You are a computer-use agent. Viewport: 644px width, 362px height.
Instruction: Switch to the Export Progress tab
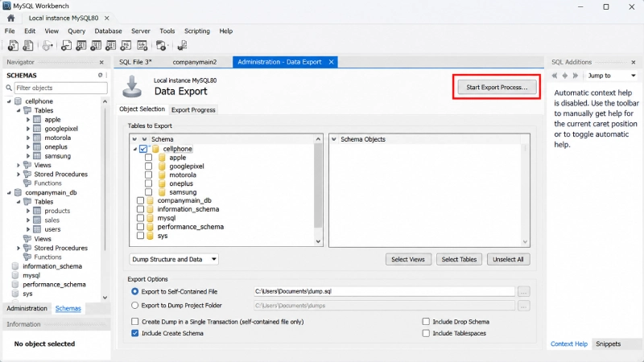(193, 110)
